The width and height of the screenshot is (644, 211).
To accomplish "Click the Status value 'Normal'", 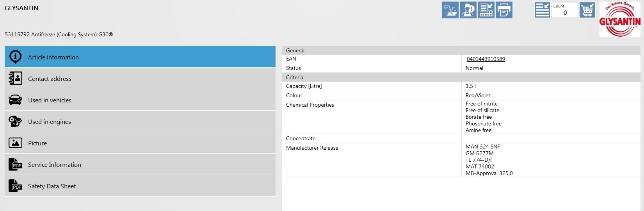I will point(474,68).
